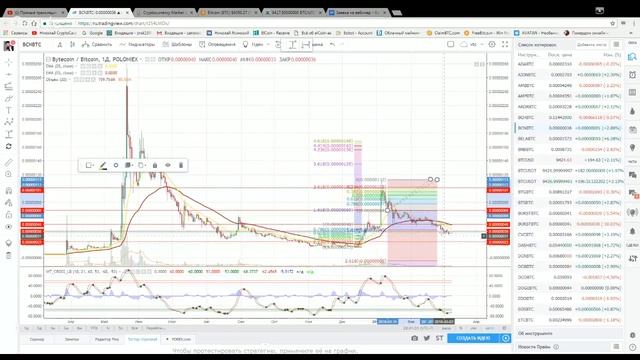
Task: Open the BCNBTC symbol search field
Action: pos(33,44)
